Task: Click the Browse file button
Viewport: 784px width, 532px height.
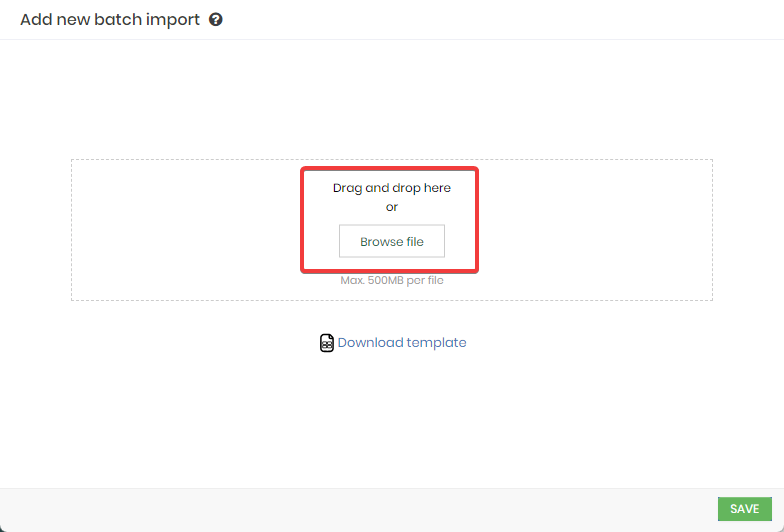Action: pos(392,241)
